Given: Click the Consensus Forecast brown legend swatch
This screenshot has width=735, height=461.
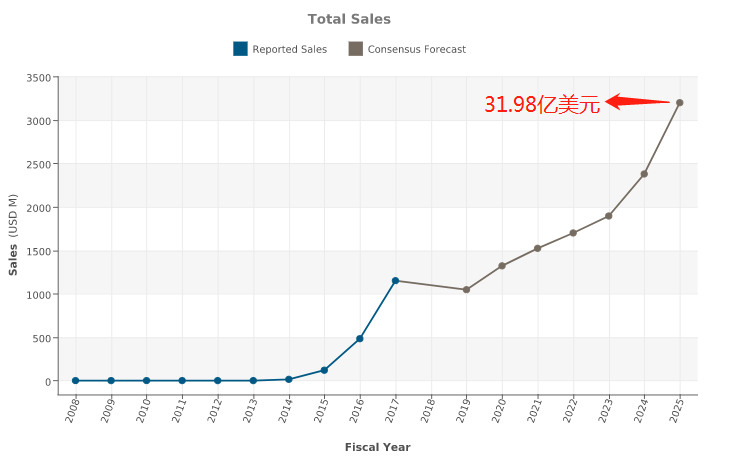Looking at the screenshot, I should (x=355, y=49).
